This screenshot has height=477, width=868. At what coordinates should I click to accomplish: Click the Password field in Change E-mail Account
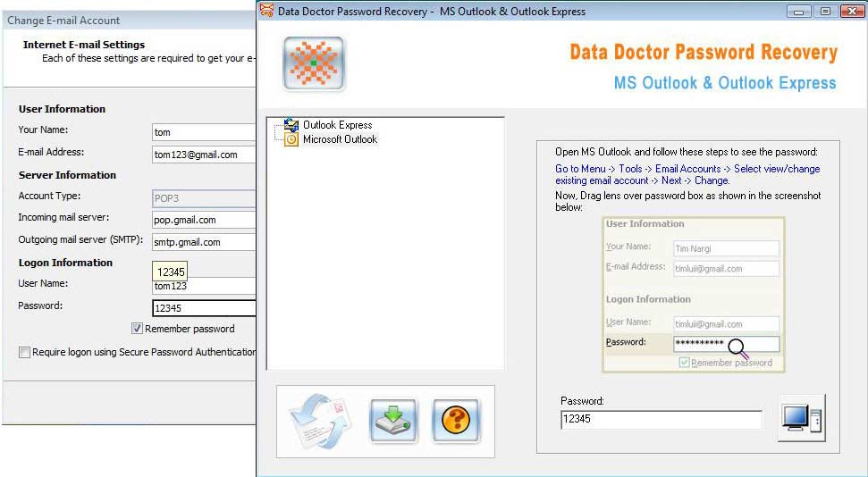(204, 308)
